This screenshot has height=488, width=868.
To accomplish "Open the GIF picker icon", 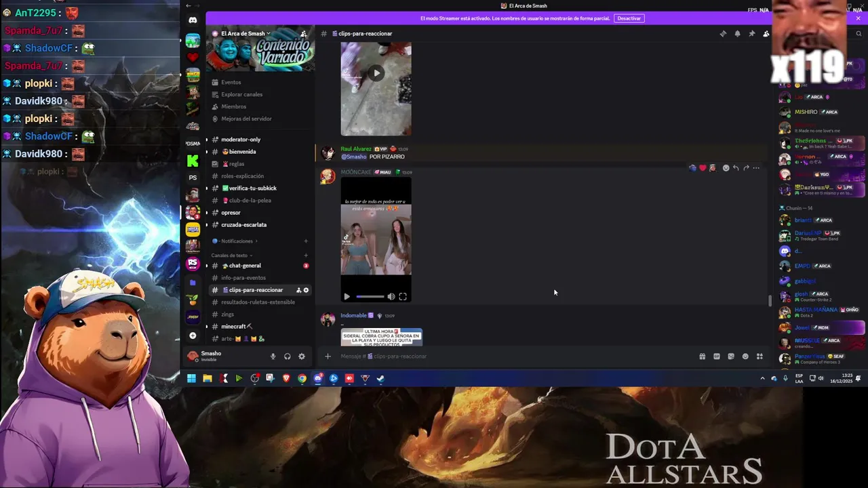I will pos(716,357).
